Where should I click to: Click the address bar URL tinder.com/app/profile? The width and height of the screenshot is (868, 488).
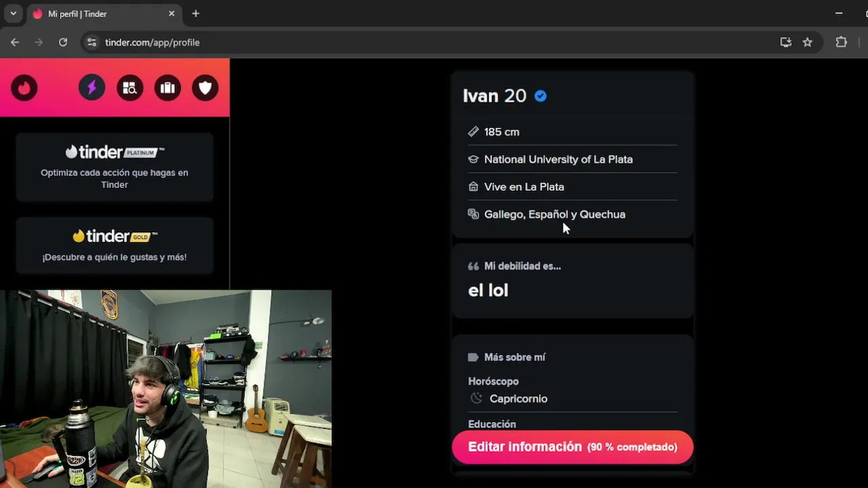(x=152, y=42)
